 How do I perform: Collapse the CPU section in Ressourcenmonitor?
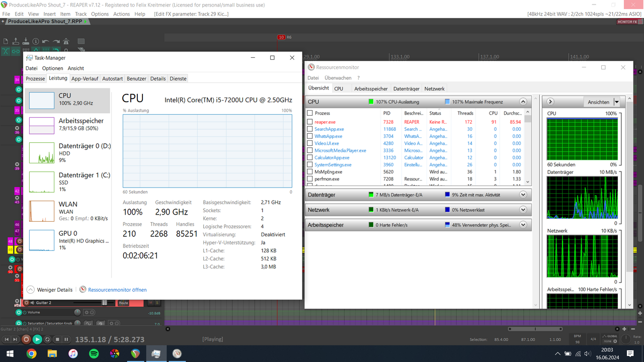coord(523,102)
